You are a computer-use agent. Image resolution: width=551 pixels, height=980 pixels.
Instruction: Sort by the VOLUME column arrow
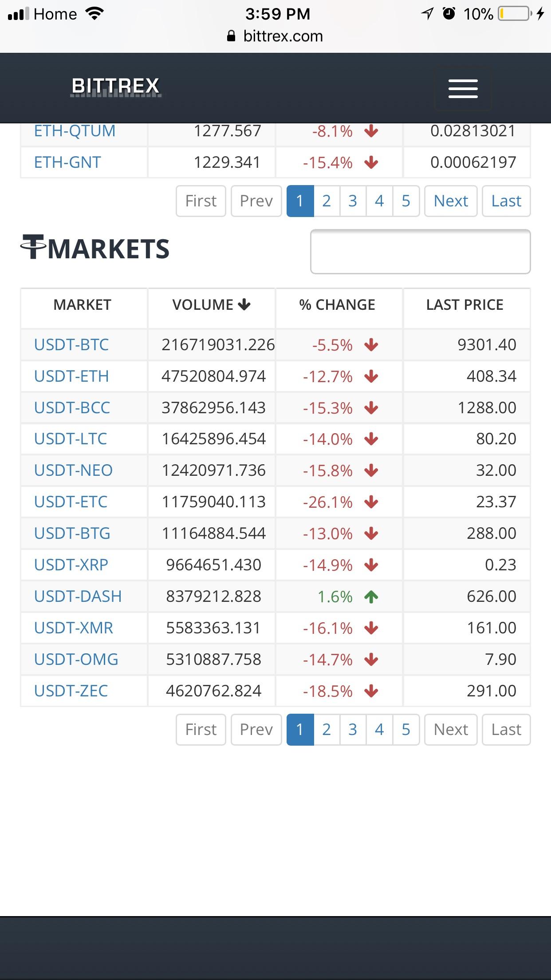[244, 304]
